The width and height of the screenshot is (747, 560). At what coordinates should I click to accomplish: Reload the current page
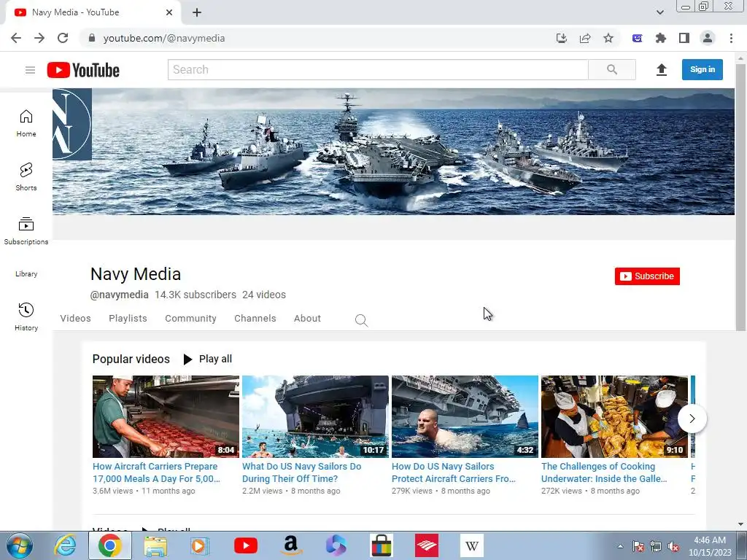(63, 38)
